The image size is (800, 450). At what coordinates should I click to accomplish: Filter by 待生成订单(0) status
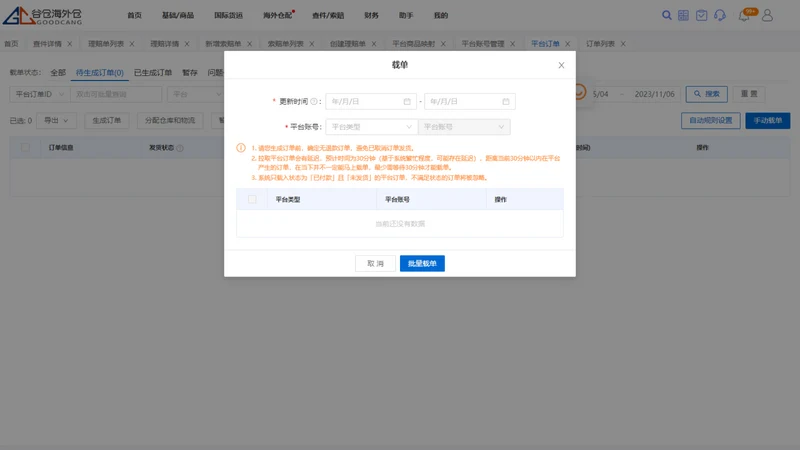99,72
